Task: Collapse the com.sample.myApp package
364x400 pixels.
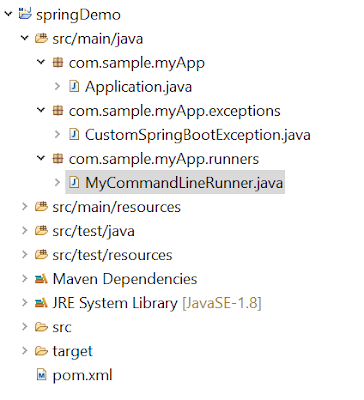Action: [41, 62]
